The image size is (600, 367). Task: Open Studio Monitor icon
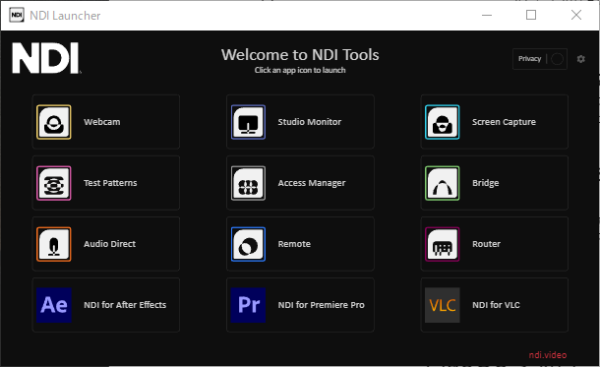[248, 122]
